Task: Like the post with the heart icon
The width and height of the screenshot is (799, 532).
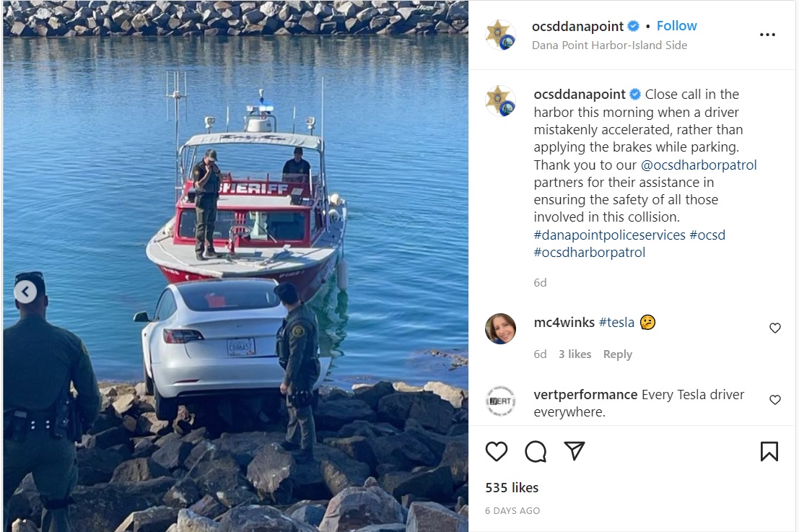Action: coord(497,451)
